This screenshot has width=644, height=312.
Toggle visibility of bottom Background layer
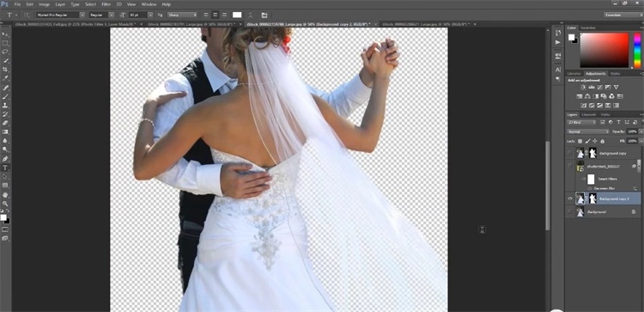[569, 211]
